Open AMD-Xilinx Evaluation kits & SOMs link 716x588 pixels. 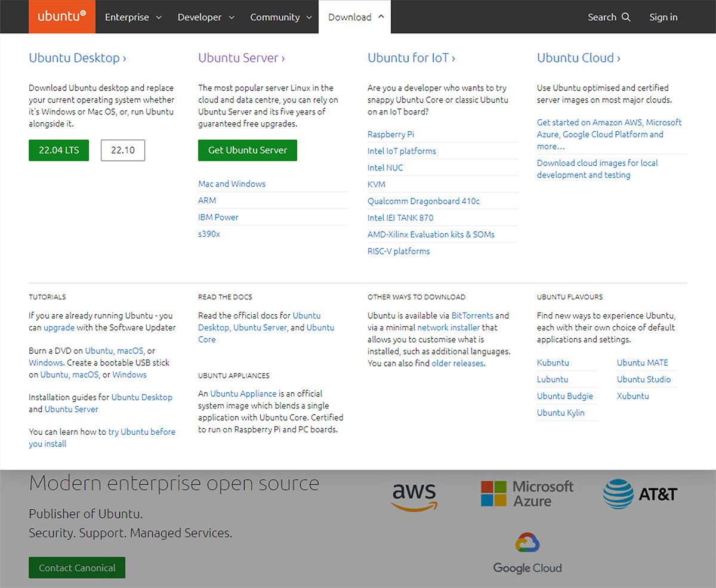431,234
